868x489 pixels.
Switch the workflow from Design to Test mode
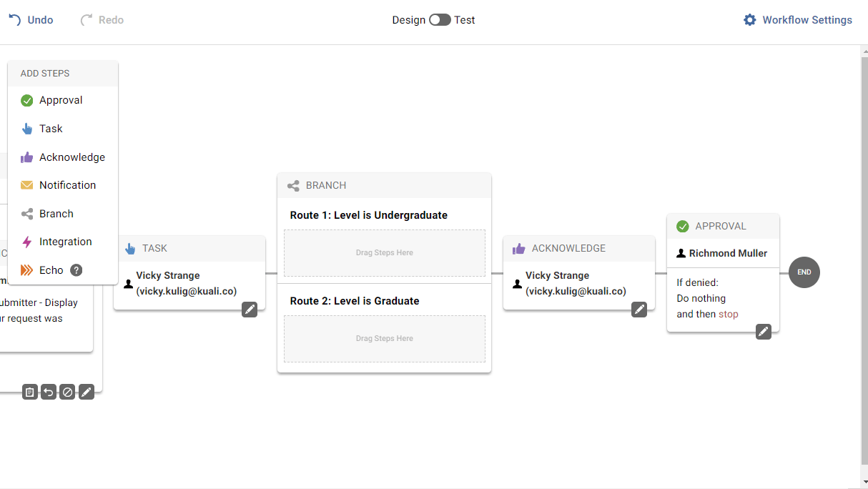click(439, 20)
